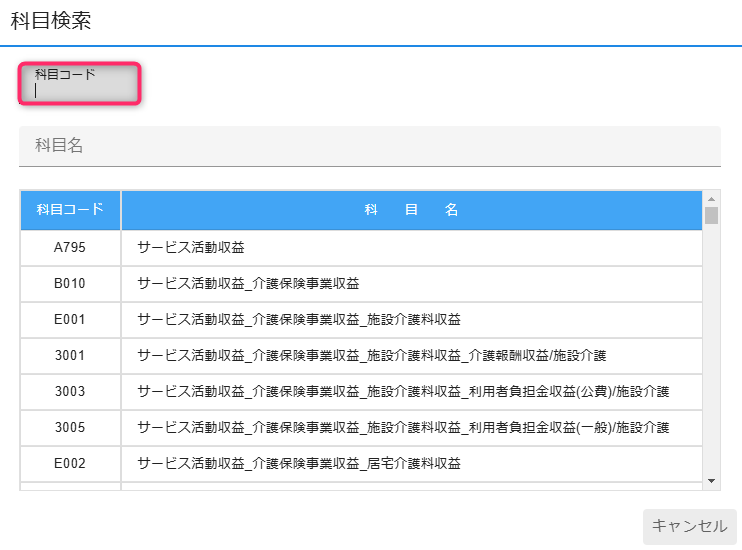Click the 科目名 column header

point(411,210)
